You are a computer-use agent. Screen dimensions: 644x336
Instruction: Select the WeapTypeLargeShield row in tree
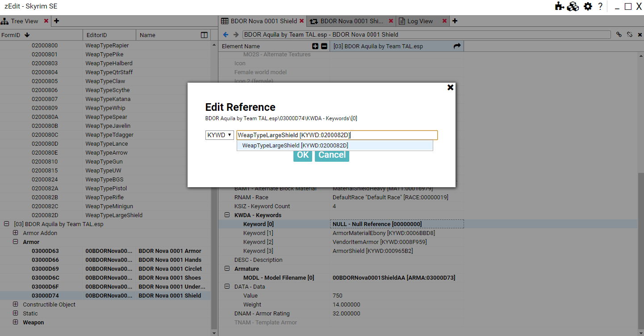point(105,215)
